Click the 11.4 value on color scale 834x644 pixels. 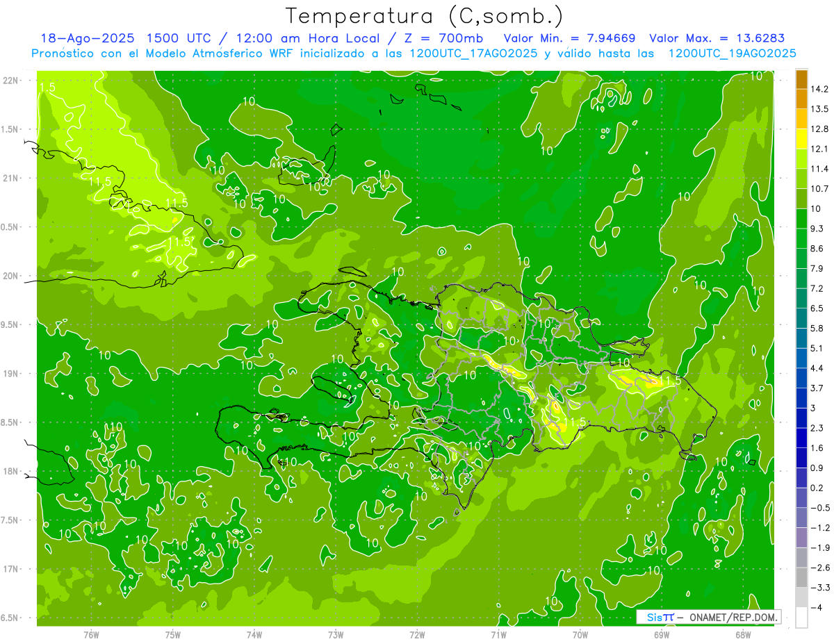pyautogui.click(x=819, y=169)
